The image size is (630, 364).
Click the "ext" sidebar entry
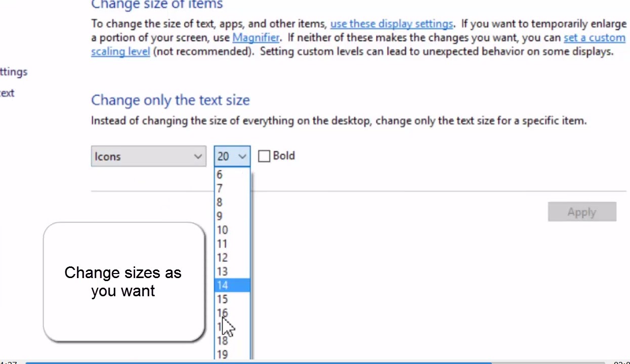(x=7, y=93)
